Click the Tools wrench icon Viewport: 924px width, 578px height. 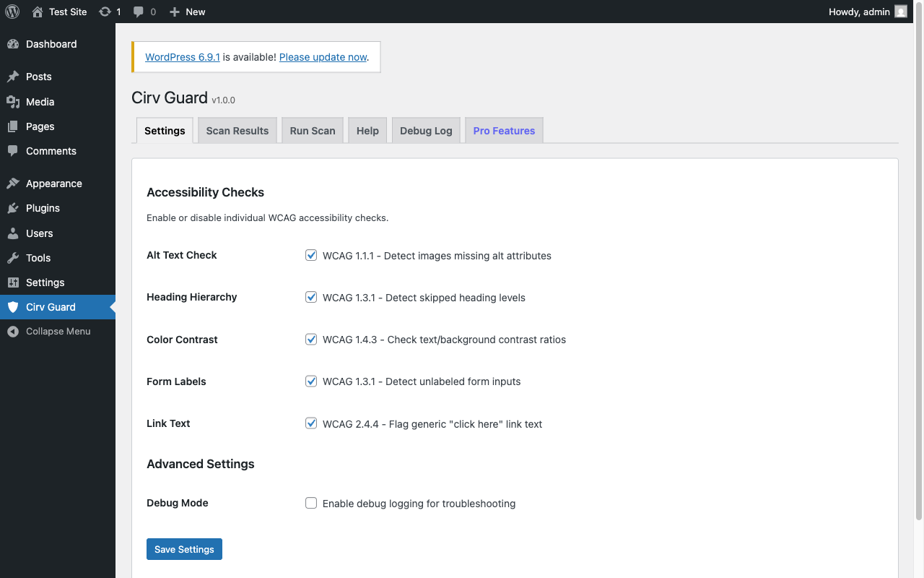point(13,258)
